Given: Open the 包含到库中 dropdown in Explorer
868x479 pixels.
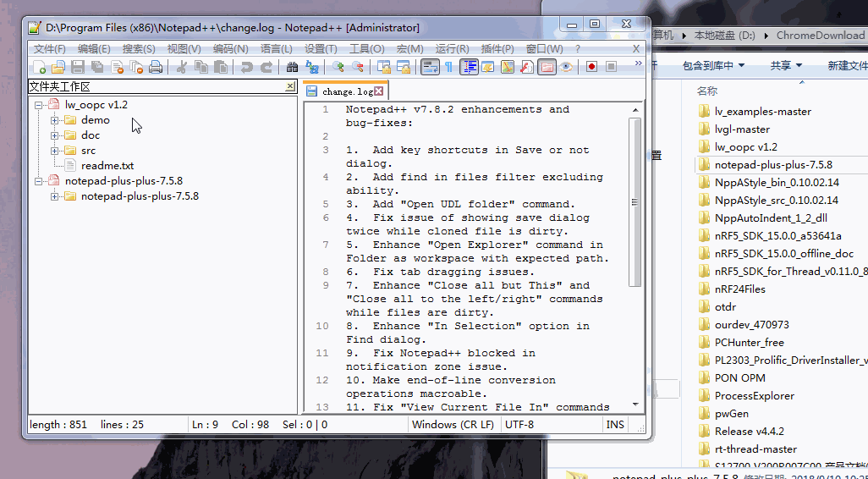Looking at the screenshot, I should pos(713,65).
